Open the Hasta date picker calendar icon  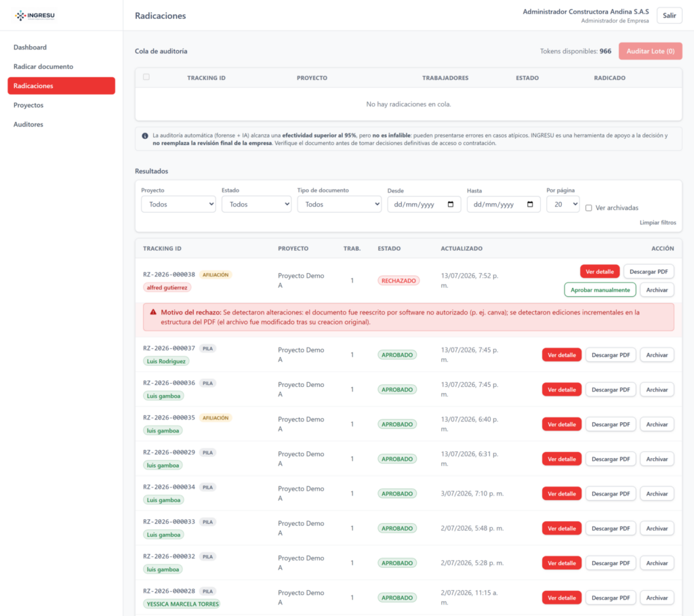pyautogui.click(x=530, y=205)
